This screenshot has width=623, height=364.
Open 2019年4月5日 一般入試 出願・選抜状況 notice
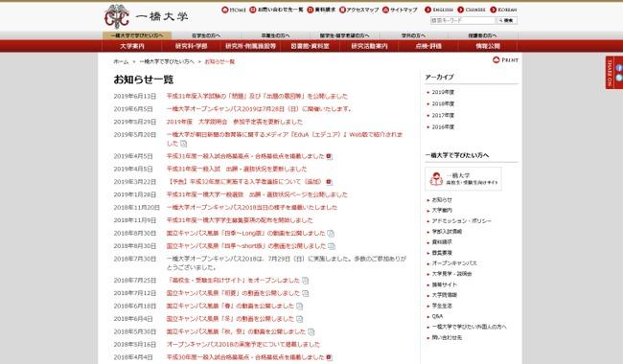[237, 169]
